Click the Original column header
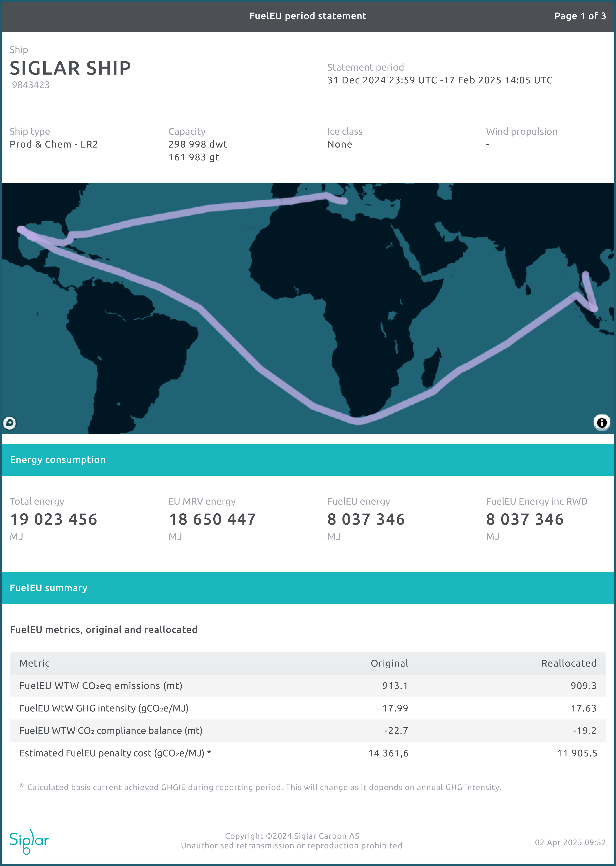616x866 pixels. [389, 663]
